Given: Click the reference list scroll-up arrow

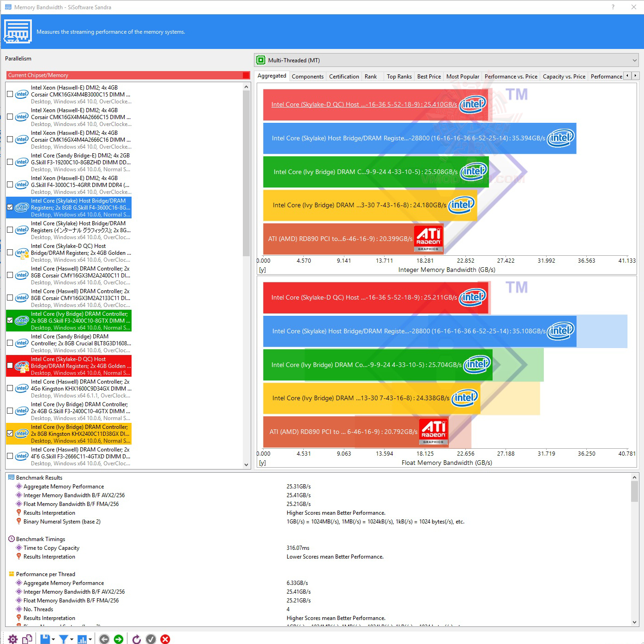Looking at the screenshot, I should pyautogui.click(x=246, y=87).
